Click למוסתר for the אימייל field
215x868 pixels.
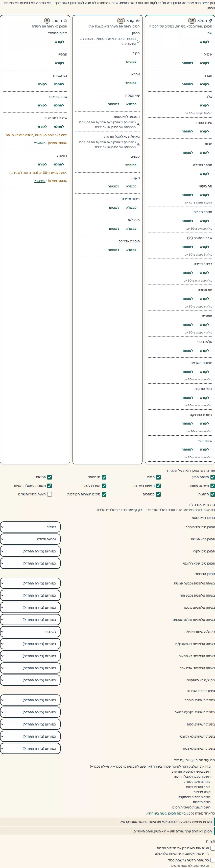[187, 63]
